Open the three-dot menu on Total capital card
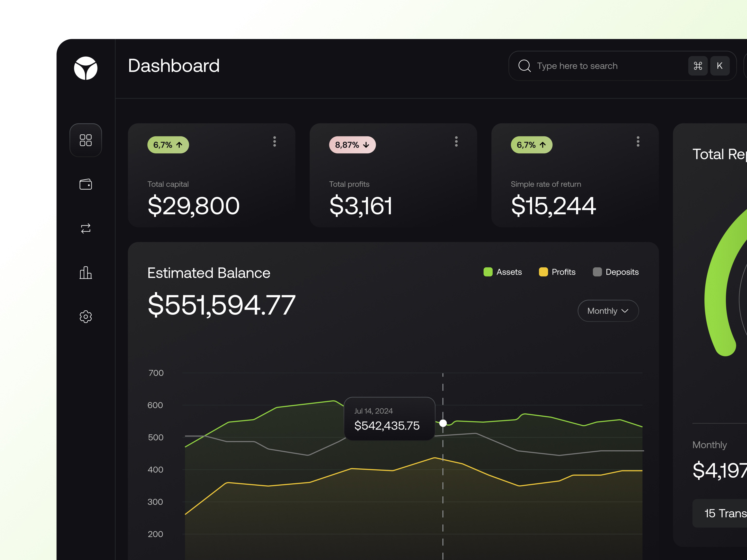This screenshot has width=747, height=560. click(275, 142)
